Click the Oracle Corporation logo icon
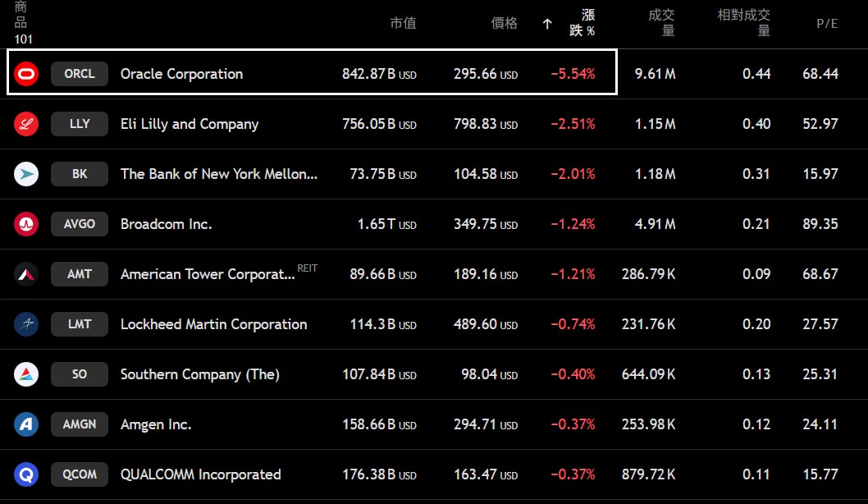Viewport: 868px width, 504px height. (26, 74)
